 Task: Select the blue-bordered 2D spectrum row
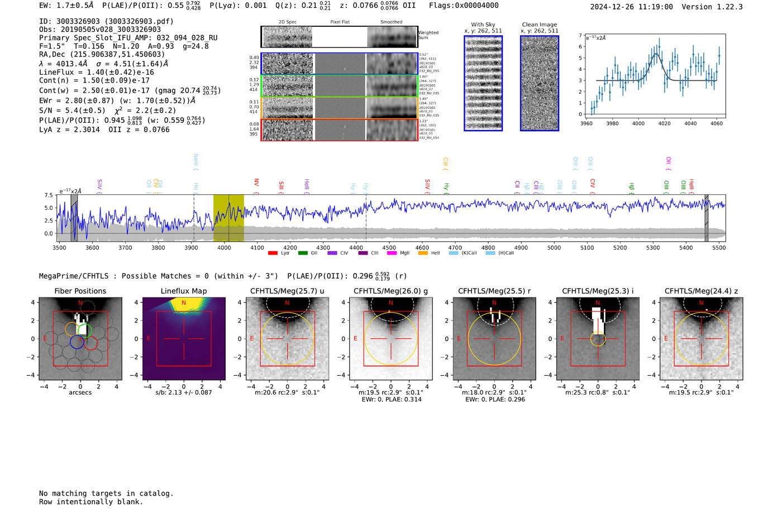point(339,64)
